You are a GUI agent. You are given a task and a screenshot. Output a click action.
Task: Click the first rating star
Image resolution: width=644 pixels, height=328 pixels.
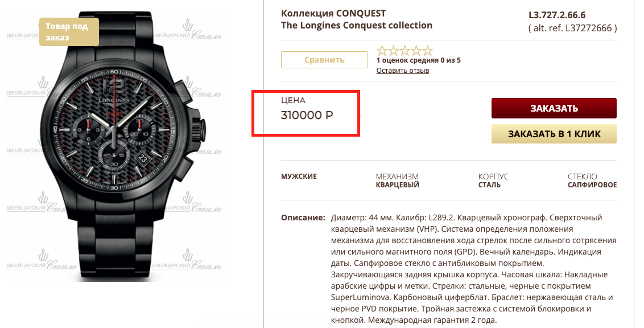[382, 51]
